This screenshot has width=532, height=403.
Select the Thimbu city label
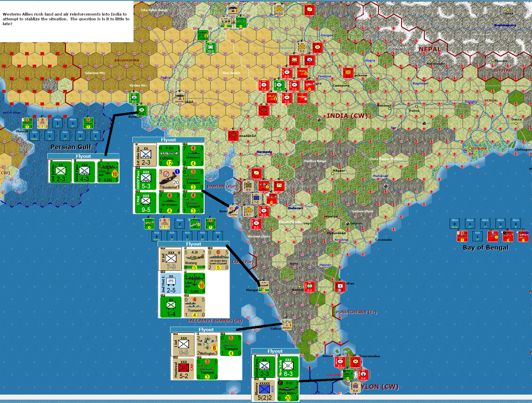point(501,61)
